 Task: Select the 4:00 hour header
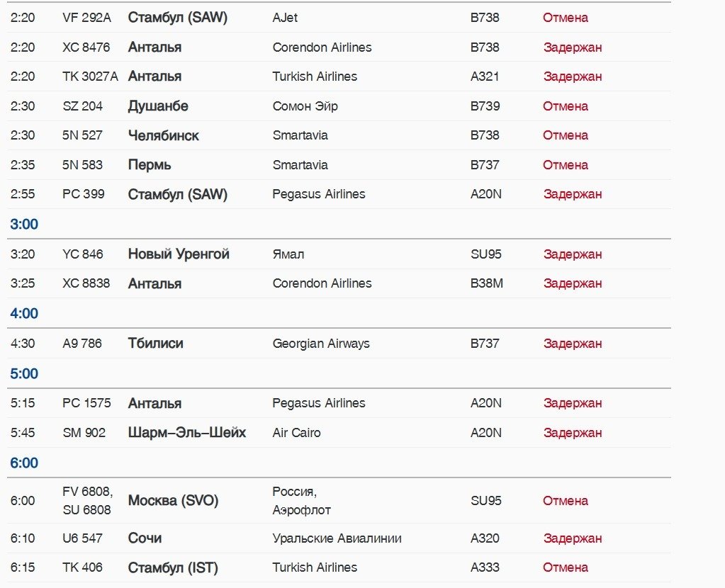pyautogui.click(x=24, y=314)
